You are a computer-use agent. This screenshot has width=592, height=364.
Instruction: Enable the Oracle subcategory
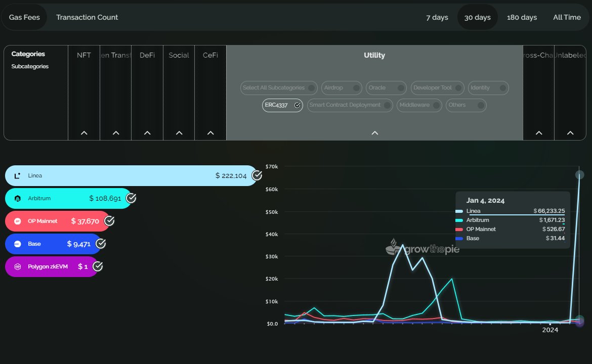386,88
